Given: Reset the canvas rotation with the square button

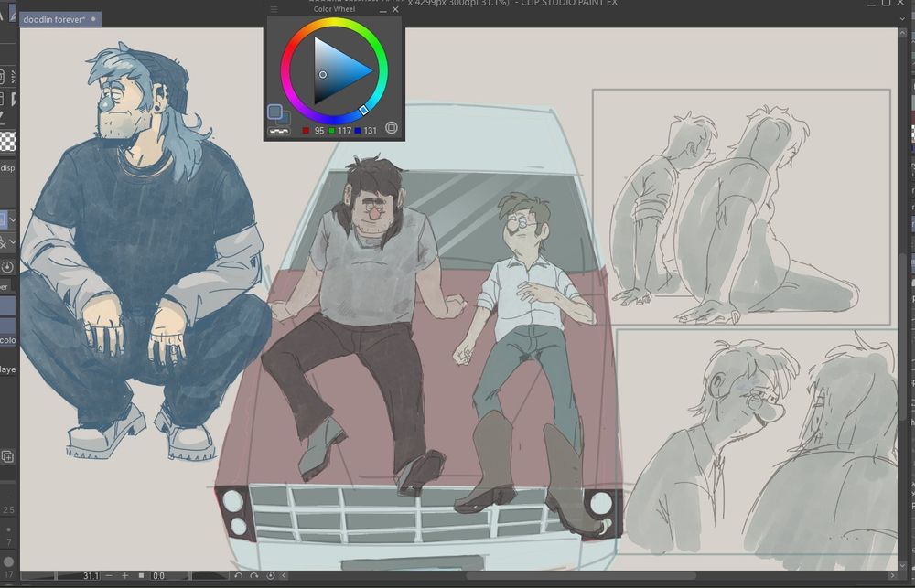Looking at the screenshot, I should (141, 576).
